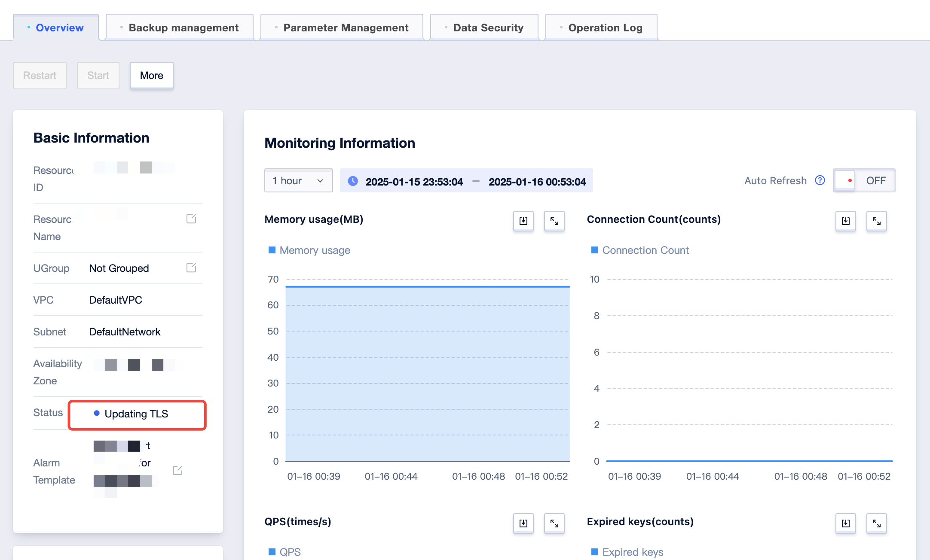
Task: Open the Backup management tab
Action: 180,27
